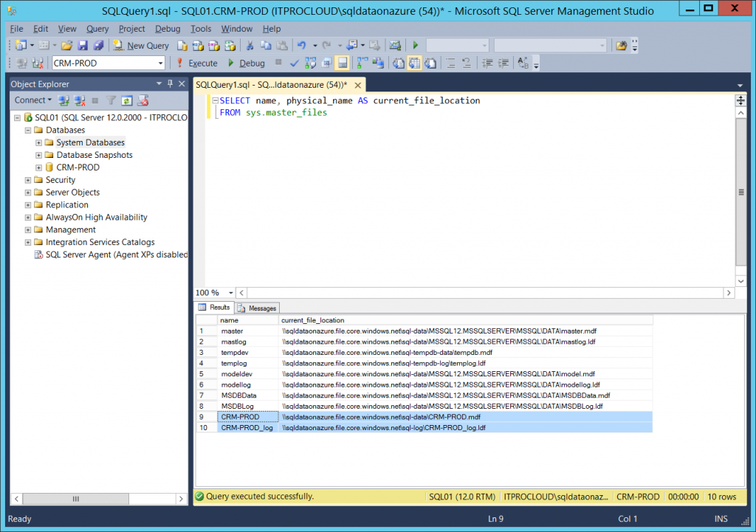Click the Disconnect icon in Object Explorer

pyautogui.click(x=80, y=100)
